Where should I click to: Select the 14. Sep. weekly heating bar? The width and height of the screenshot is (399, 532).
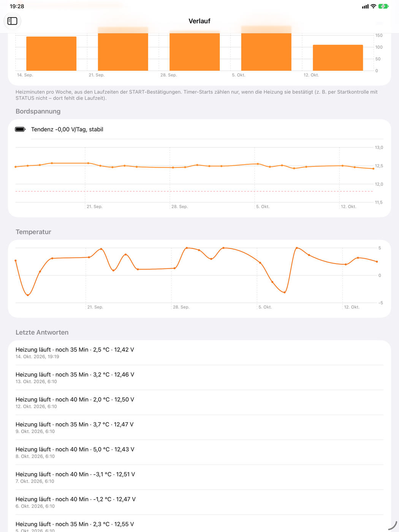(x=51, y=54)
